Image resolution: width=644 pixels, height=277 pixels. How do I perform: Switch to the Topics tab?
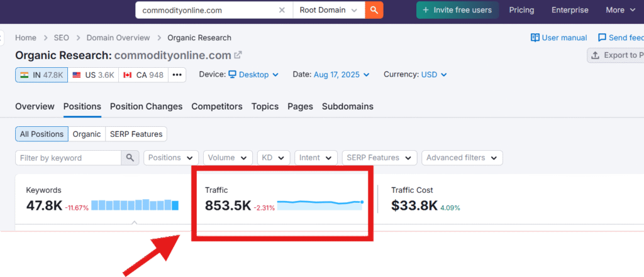point(265,106)
